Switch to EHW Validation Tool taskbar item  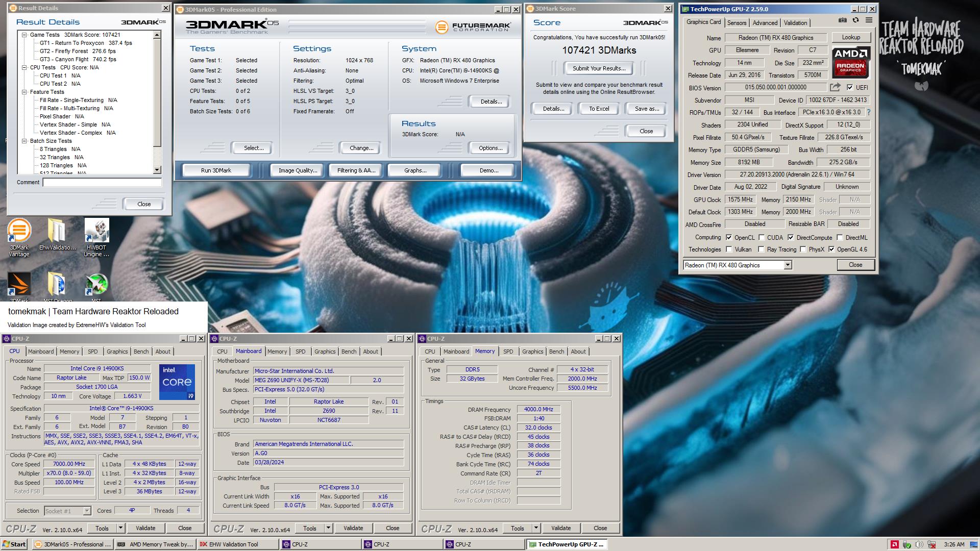[238, 544]
